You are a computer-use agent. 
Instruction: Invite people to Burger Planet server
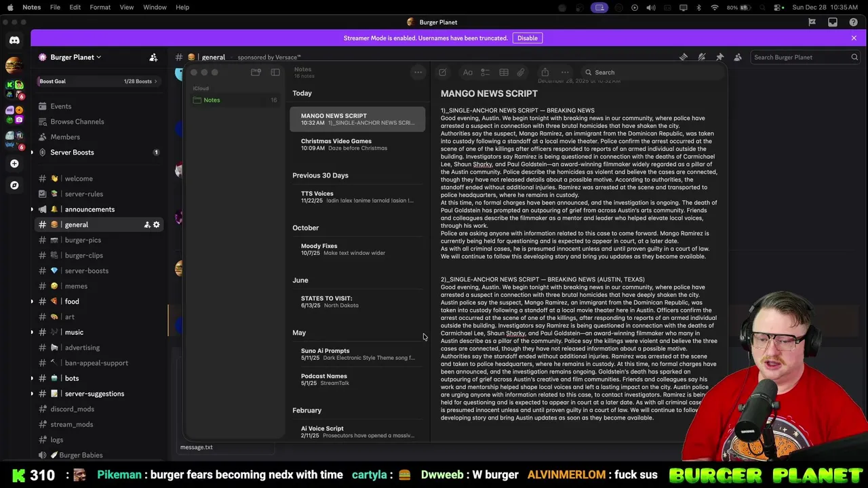click(153, 58)
